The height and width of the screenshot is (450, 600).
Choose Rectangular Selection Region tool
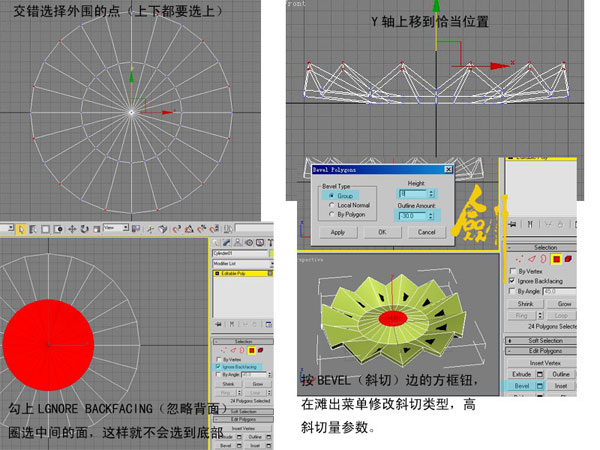click(46, 229)
